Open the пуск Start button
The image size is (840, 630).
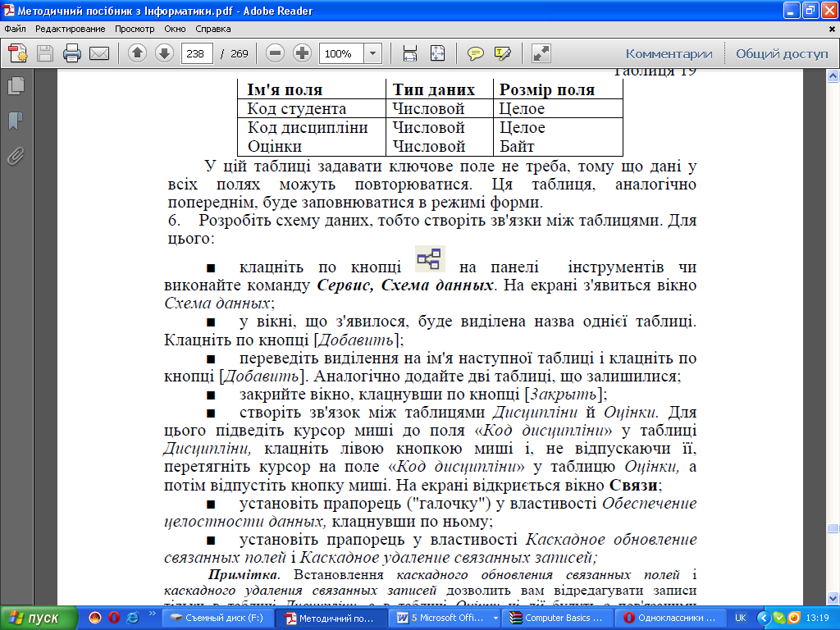pos(38,619)
